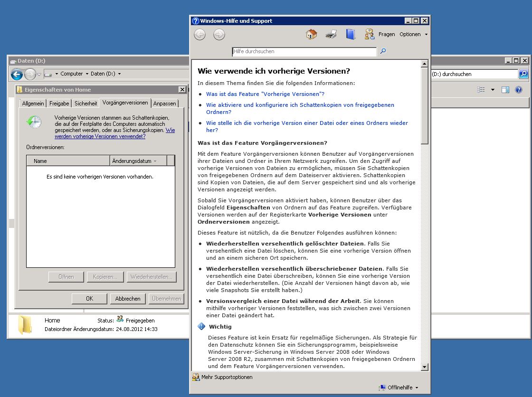Confirm the properties dialog with OK
The image size is (532, 397).
coord(90,299)
